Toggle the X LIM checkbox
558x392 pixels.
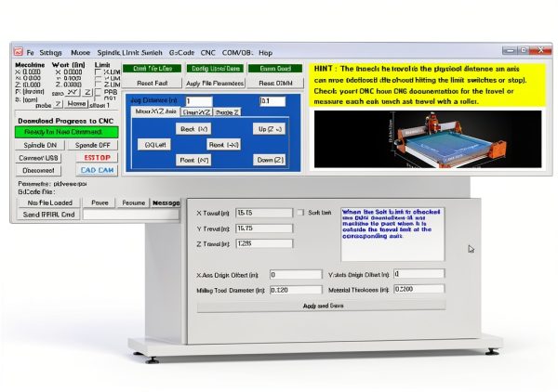pos(98,72)
